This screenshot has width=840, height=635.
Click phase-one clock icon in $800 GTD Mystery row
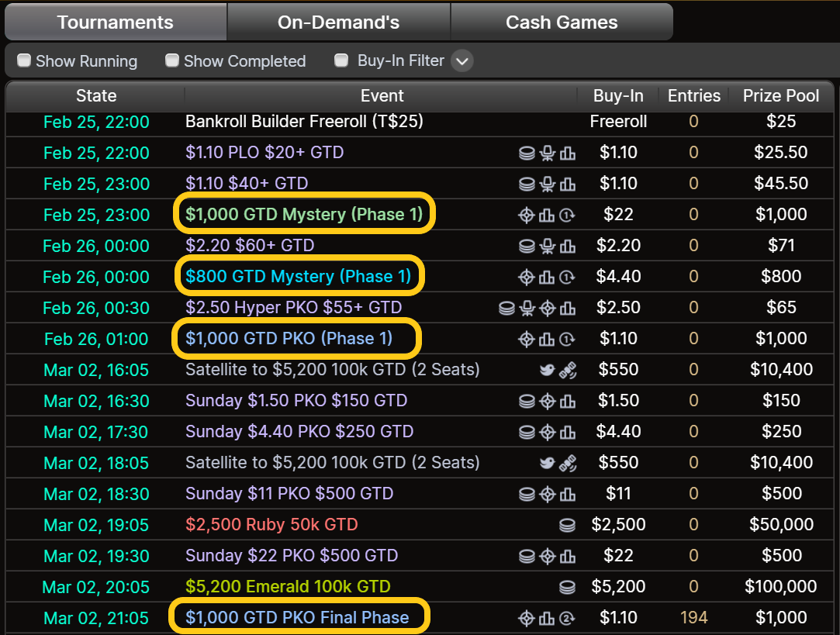click(x=567, y=278)
